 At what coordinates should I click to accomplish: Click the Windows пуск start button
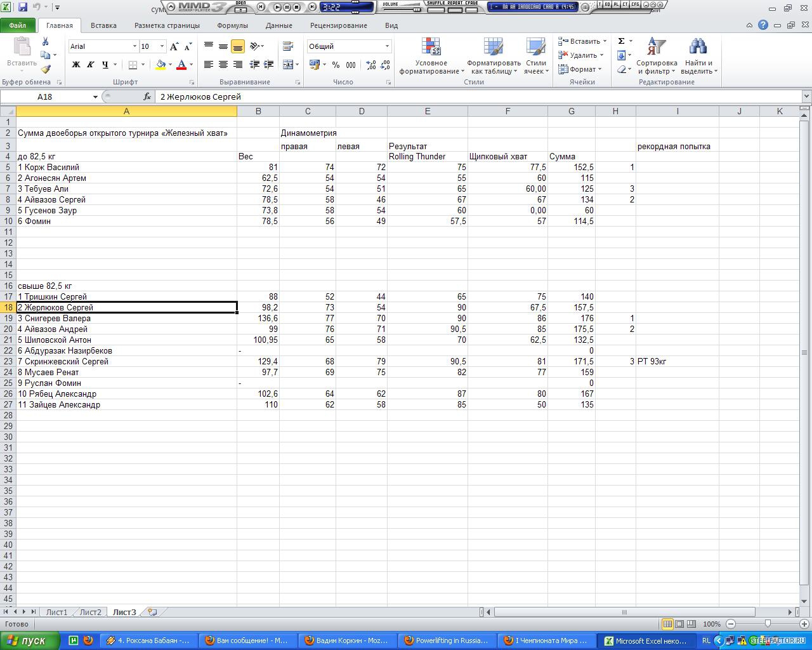click(30, 640)
